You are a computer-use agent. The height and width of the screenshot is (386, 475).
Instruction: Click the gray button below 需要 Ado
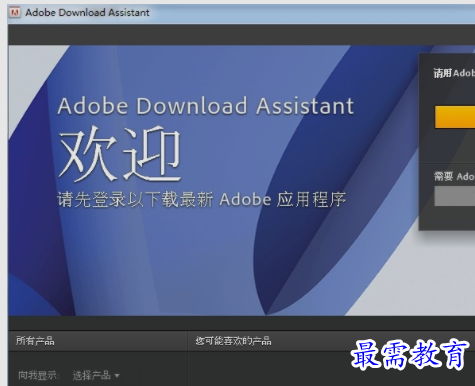tap(455, 196)
